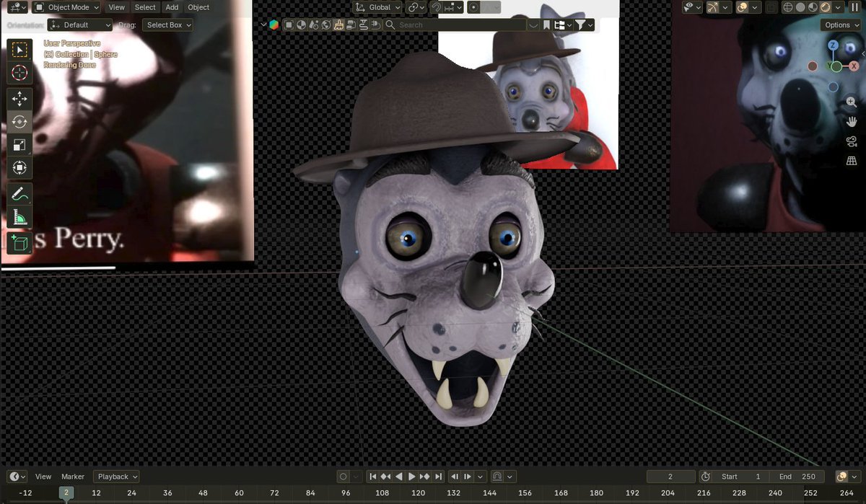866x504 pixels.
Task: Switch to rendered viewport shading
Action: click(x=827, y=7)
